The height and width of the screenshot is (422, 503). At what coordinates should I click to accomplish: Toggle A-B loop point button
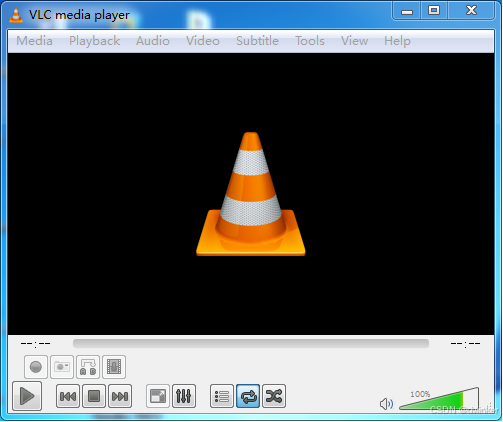point(88,367)
